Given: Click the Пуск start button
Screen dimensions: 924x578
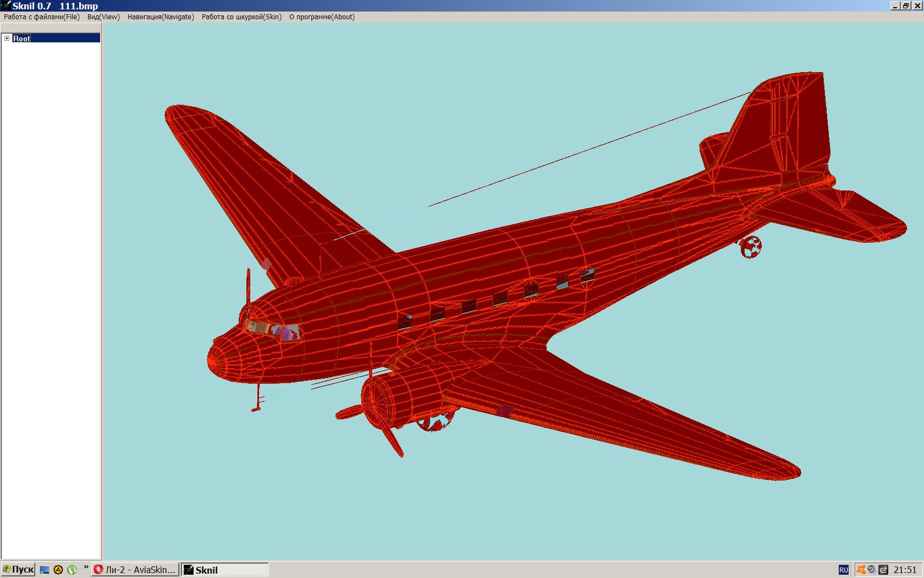Looking at the screenshot, I should [18, 570].
